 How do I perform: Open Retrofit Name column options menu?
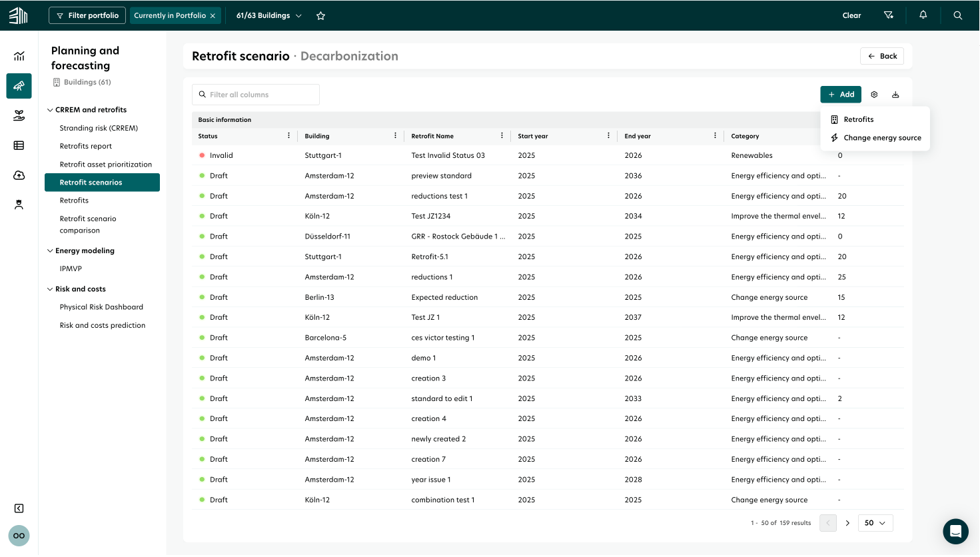click(502, 135)
